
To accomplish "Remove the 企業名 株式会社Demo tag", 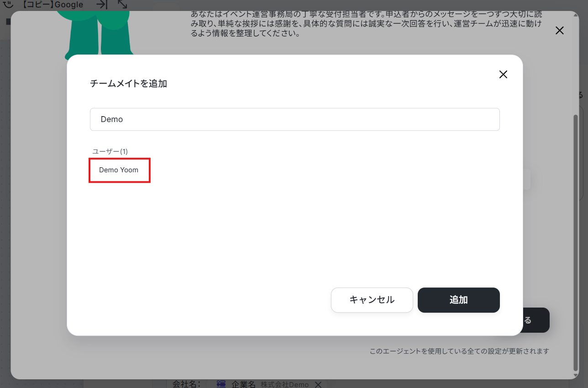I will [x=319, y=384].
